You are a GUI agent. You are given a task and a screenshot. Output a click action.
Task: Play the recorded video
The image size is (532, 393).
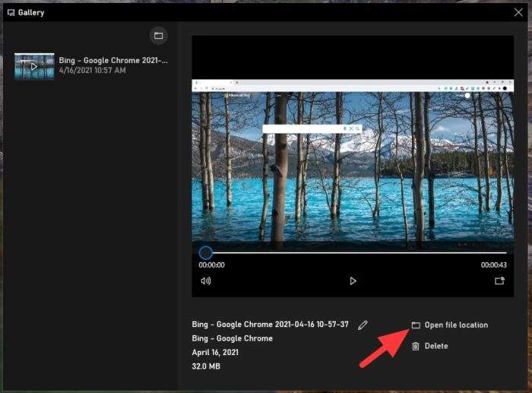pos(353,280)
